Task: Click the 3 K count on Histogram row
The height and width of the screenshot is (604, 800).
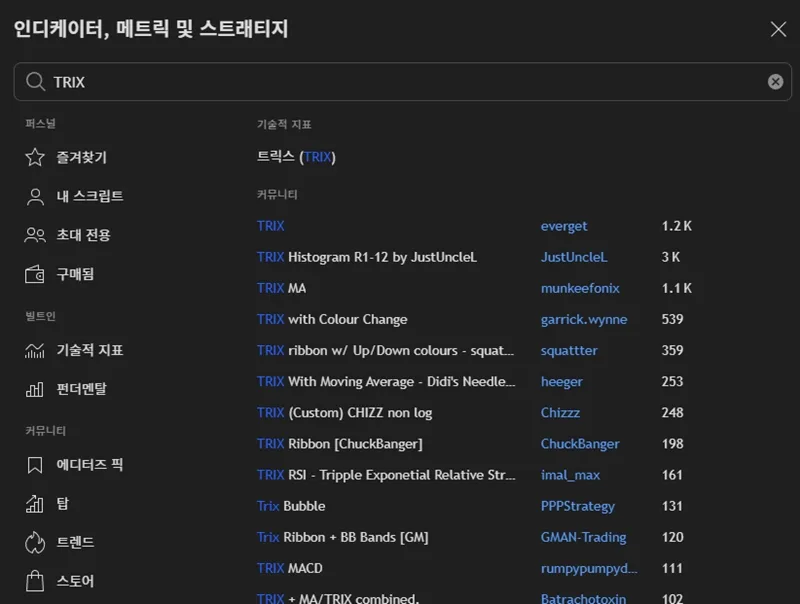Action: tap(670, 257)
